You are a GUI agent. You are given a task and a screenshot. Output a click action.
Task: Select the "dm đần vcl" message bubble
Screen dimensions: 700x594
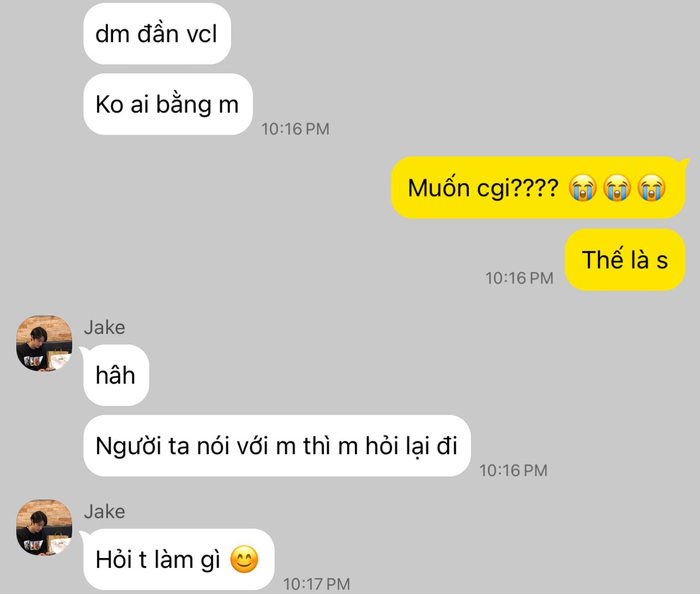(157, 34)
